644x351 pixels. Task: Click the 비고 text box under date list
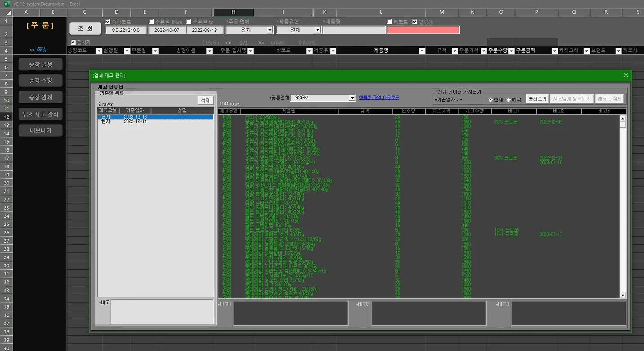[163, 311]
